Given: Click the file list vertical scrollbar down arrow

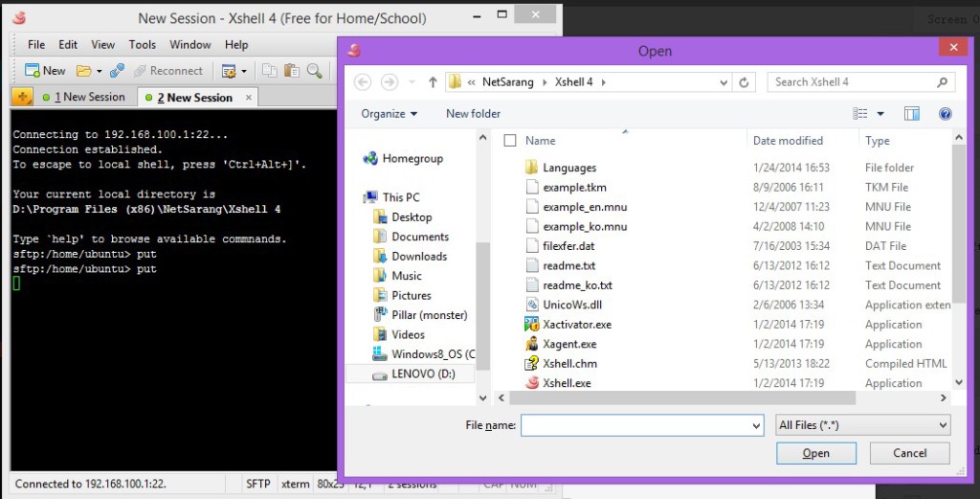Looking at the screenshot, I should [x=959, y=382].
